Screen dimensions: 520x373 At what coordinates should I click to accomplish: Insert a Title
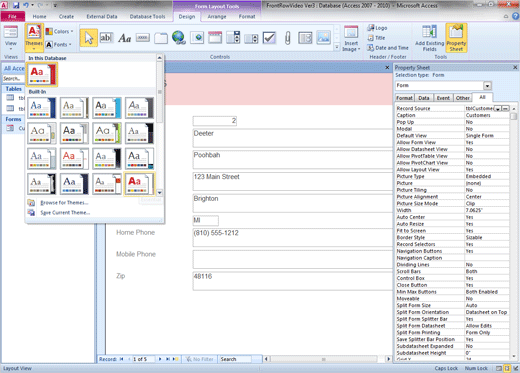coord(376,38)
